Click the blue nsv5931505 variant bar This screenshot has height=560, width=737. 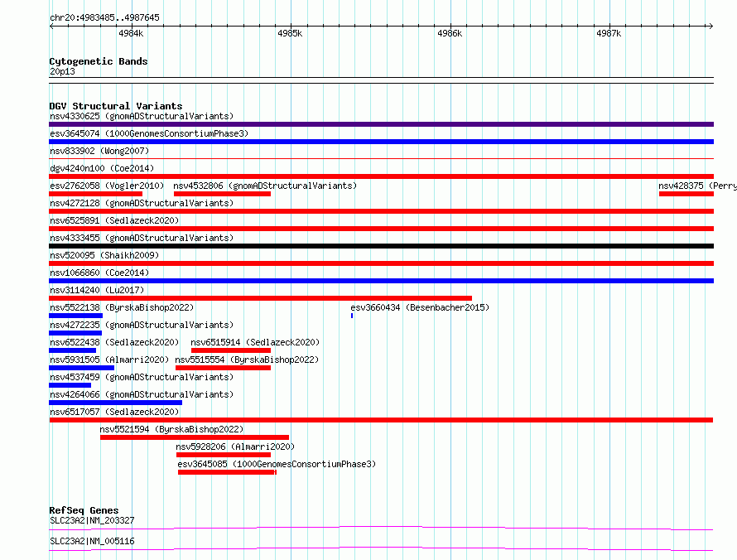81,368
